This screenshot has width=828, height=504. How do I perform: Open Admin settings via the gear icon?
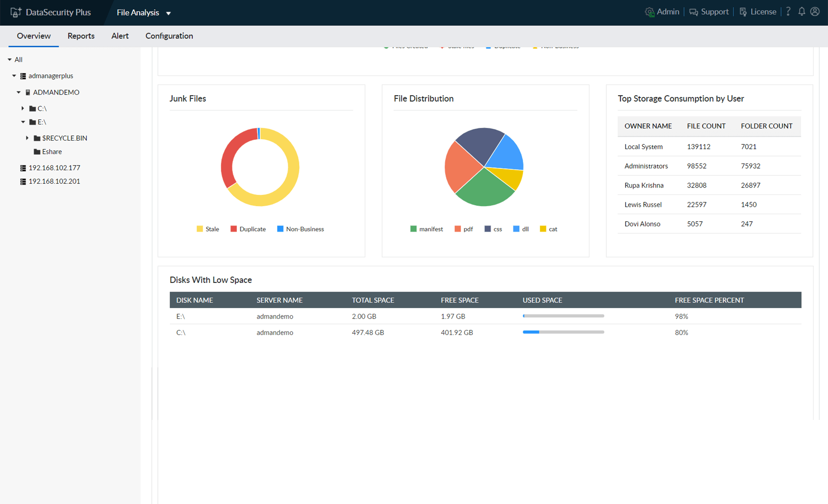649,12
